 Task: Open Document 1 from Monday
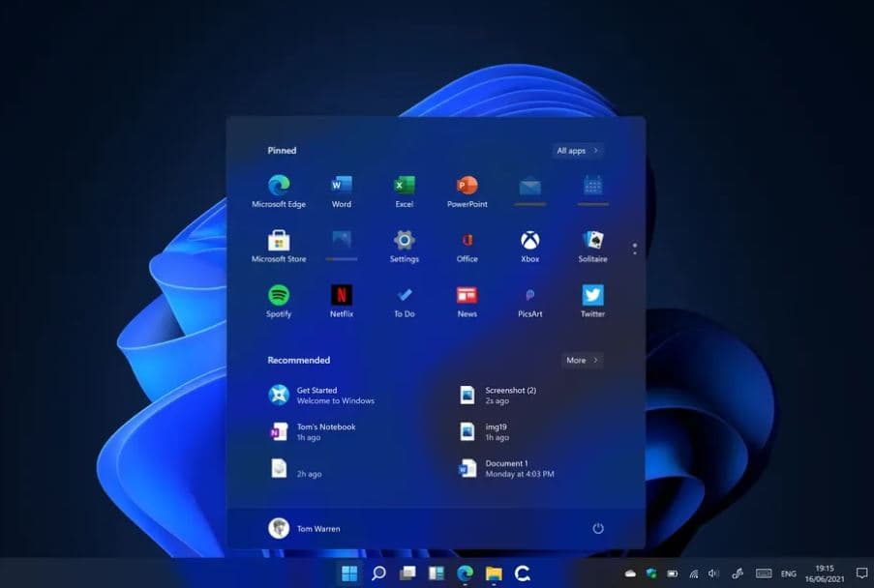coord(506,468)
